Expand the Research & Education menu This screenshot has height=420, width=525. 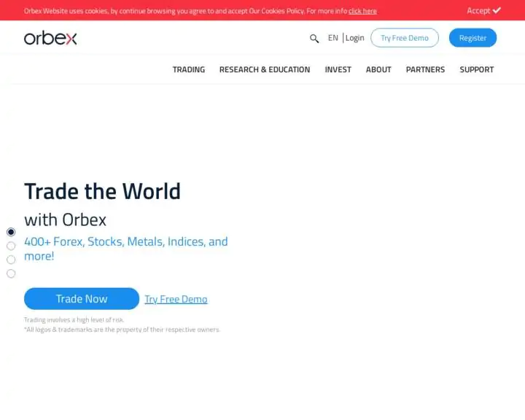(265, 70)
